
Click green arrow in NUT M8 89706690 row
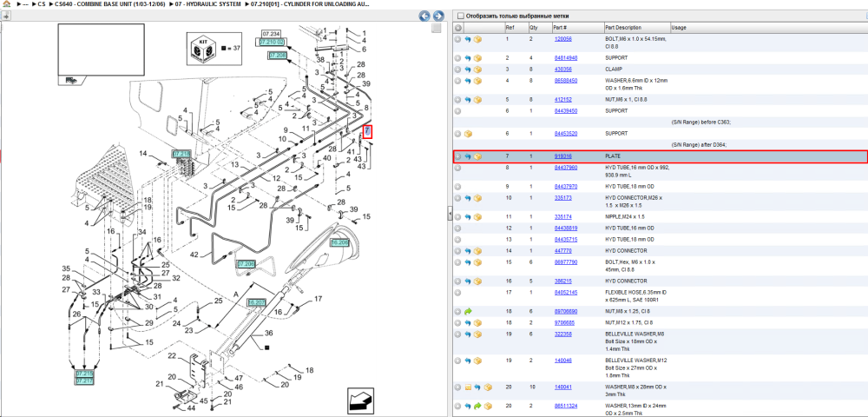[x=468, y=311]
